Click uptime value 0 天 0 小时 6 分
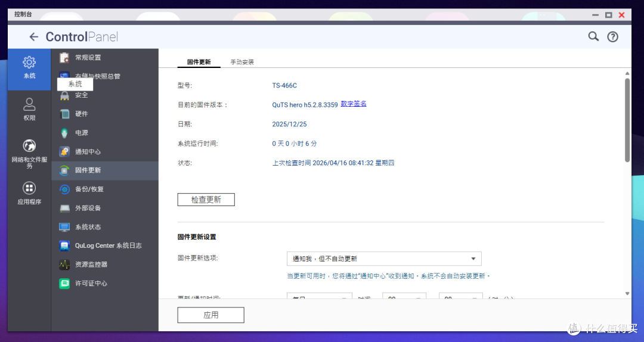 coord(294,144)
